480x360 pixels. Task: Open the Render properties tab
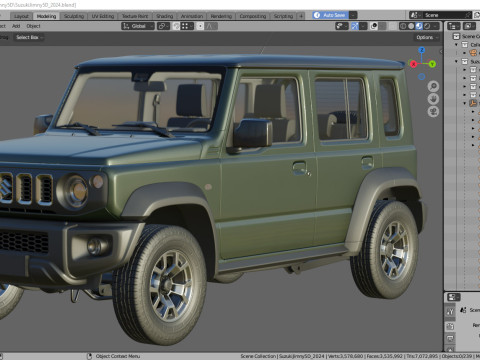(450, 326)
